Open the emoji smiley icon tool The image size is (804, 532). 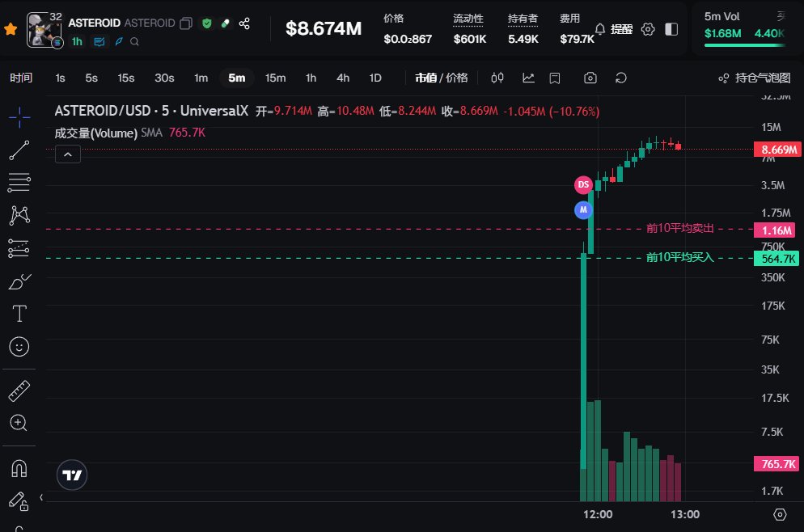19,347
